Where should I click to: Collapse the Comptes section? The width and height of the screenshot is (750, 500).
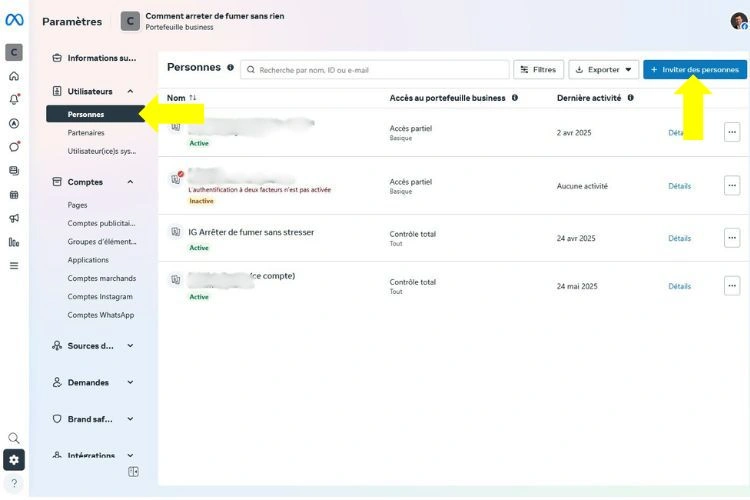click(x=131, y=182)
